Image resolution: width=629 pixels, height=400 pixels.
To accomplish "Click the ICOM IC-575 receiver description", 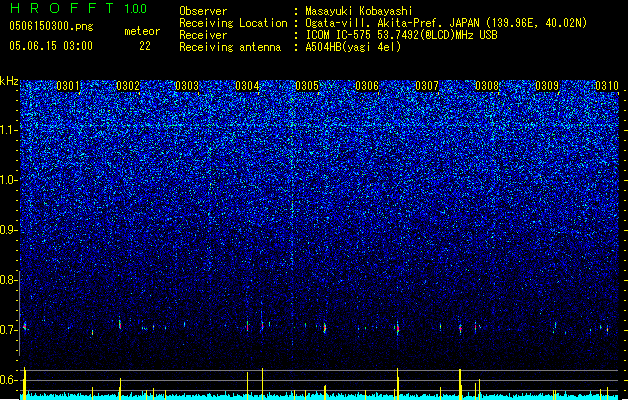I will point(401,35).
